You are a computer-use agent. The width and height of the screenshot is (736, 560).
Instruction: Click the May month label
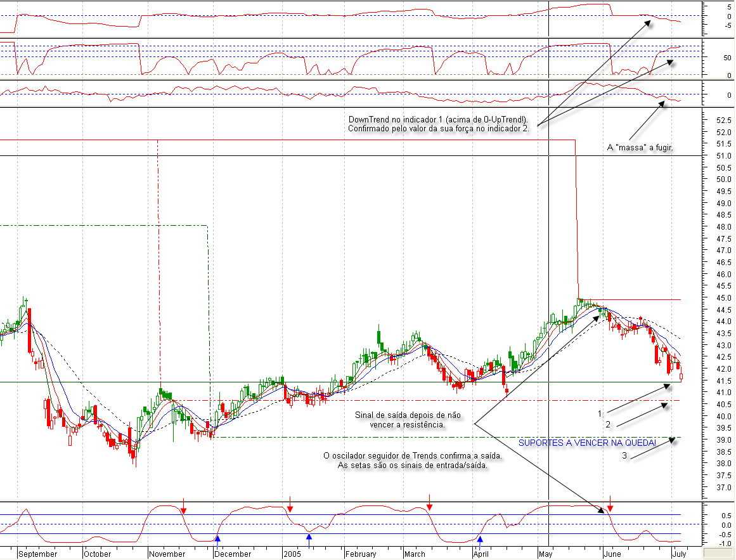(x=545, y=554)
